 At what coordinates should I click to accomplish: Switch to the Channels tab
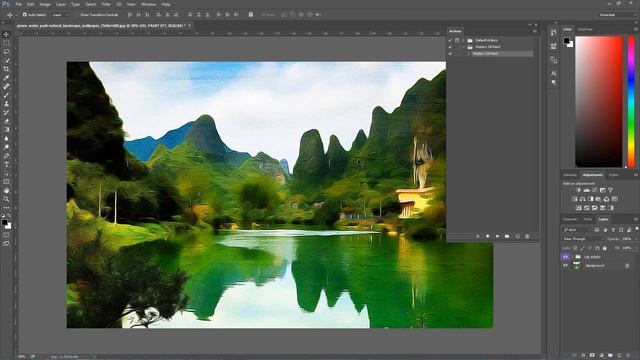tap(570, 220)
